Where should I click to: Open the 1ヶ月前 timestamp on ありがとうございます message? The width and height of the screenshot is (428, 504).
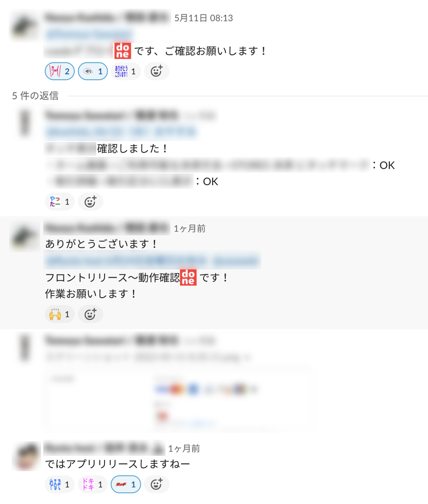[190, 228]
